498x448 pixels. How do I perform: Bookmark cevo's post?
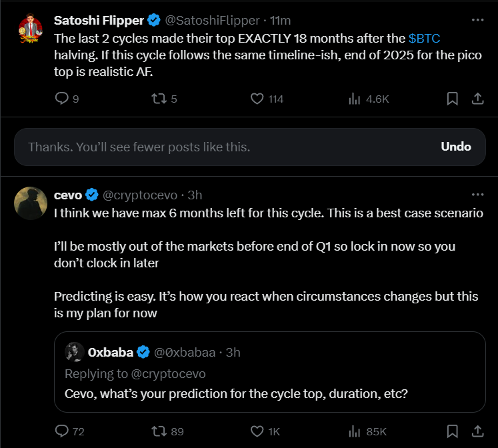click(452, 431)
